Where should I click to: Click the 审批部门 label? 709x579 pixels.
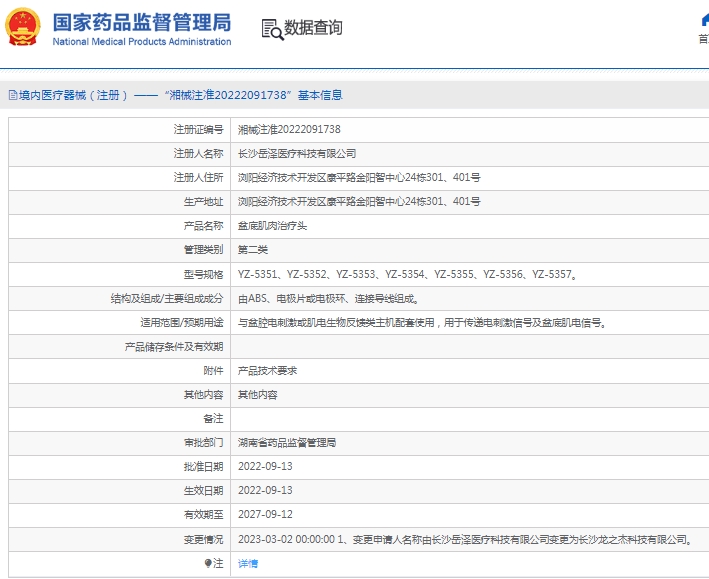(x=203, y=443)
